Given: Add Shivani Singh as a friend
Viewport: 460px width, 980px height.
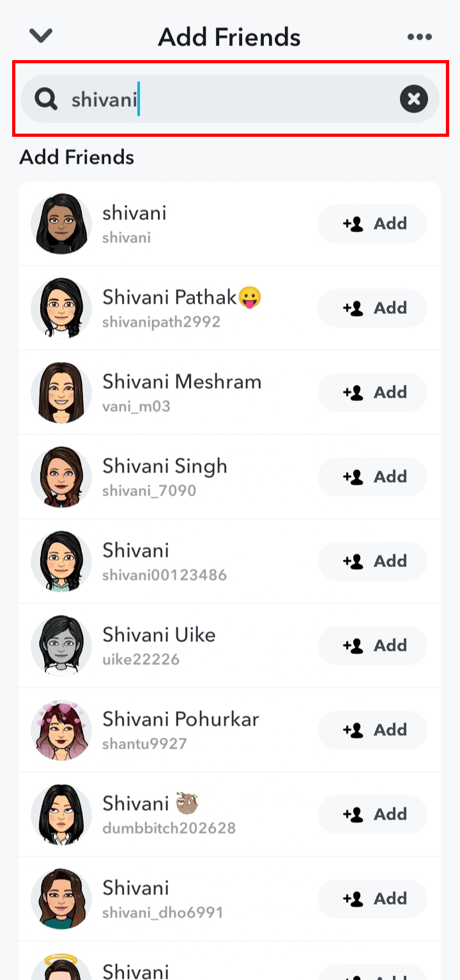Looking at the screenshot, I should tap(372, 477).
